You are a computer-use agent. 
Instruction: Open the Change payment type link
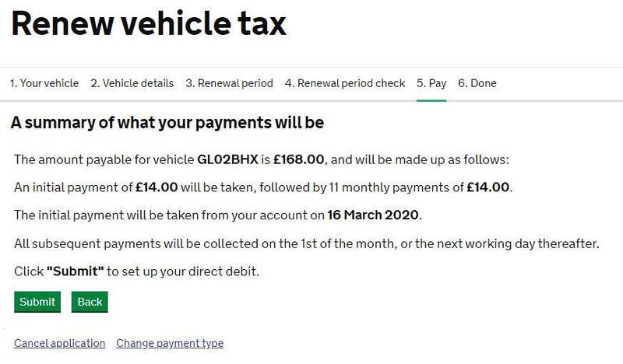click(x=170, y=343)
